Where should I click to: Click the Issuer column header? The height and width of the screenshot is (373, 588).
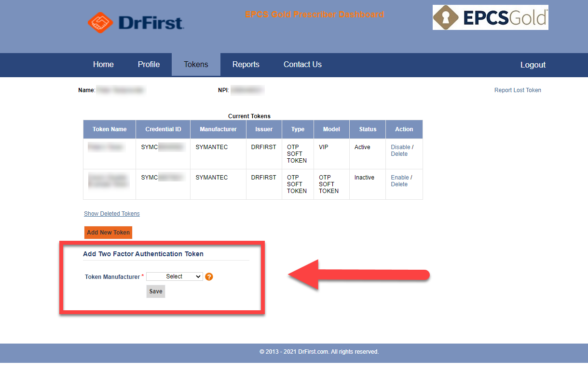(x=264, y=129)
